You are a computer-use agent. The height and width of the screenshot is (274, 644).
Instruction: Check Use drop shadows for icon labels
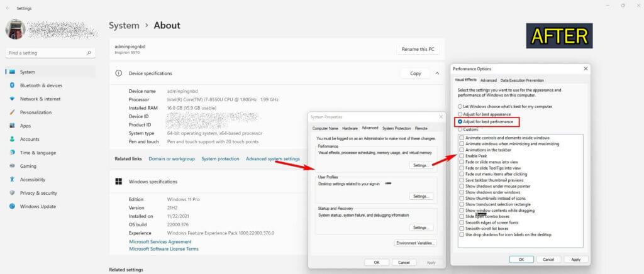(462, 234)
